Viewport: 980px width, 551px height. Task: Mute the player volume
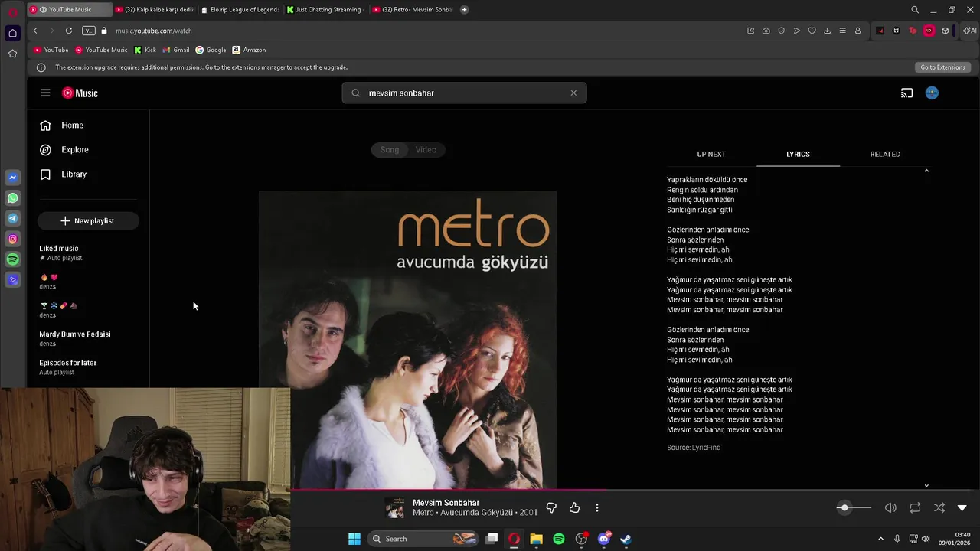tap(890, 507)
